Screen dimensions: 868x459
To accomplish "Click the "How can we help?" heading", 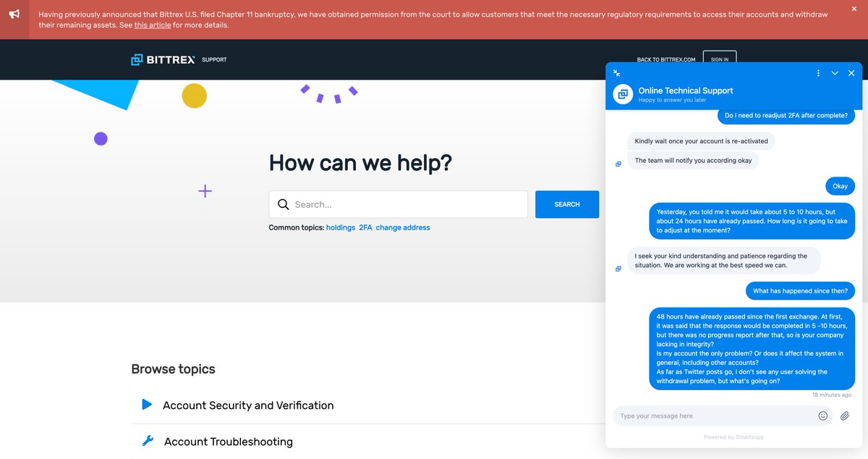I will pos(360,162).
